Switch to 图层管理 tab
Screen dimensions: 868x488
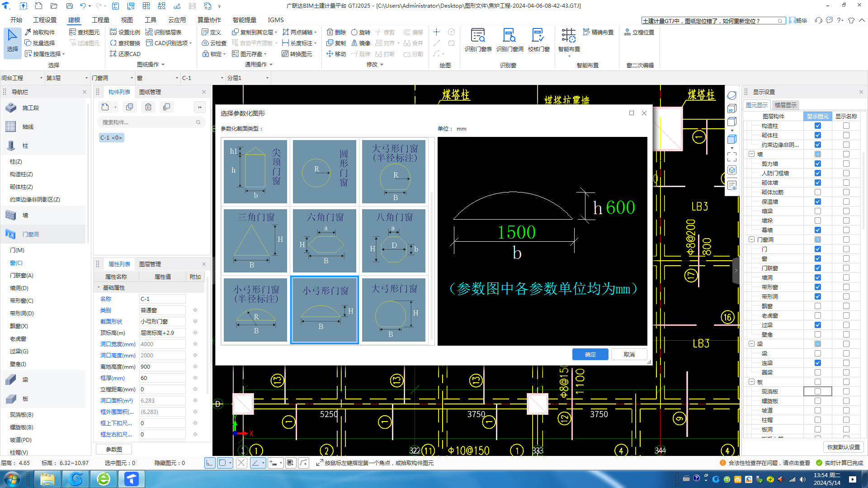150,264
